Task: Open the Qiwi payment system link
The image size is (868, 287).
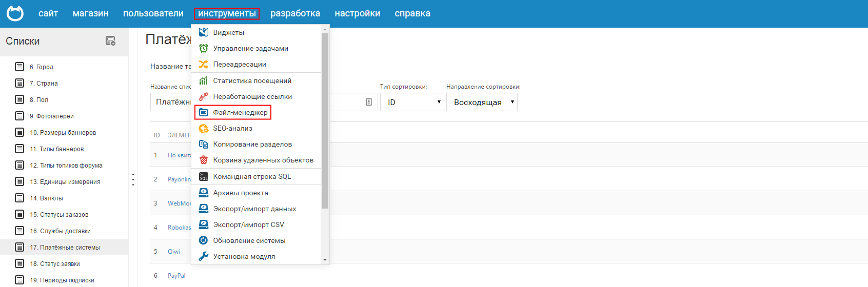Action: click(x=174, y=252)
